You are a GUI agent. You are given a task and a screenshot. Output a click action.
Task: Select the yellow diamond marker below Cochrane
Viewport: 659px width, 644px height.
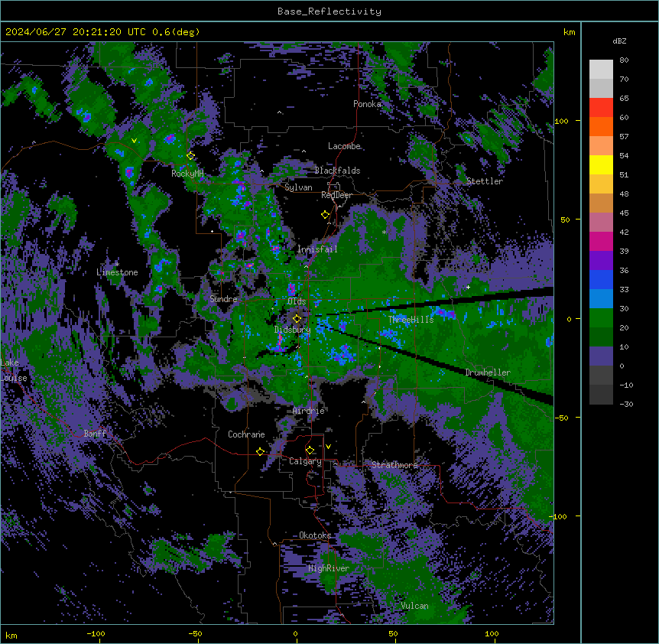click(260, 451)
